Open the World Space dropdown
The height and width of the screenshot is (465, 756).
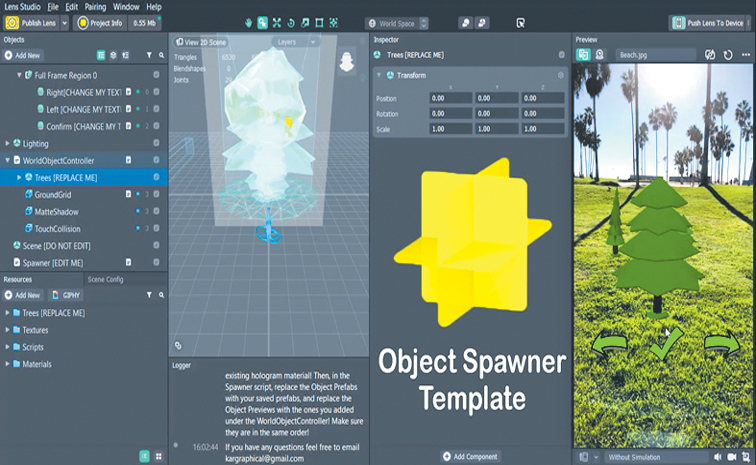coord(397,23)
